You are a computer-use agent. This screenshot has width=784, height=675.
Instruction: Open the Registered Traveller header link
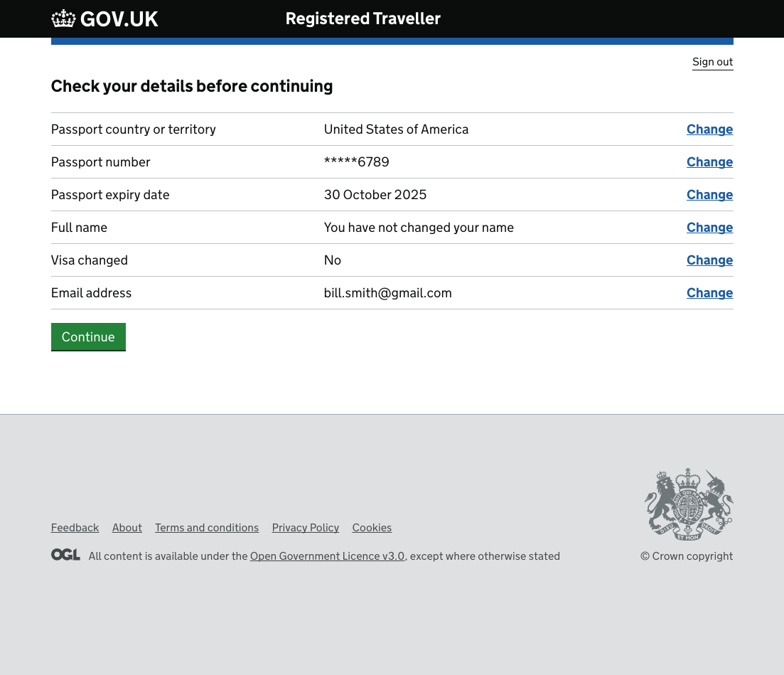(x=363, y=19)
